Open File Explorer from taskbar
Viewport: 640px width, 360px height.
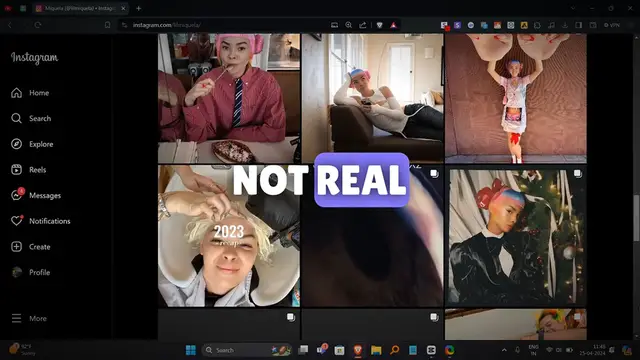[376, 350]
